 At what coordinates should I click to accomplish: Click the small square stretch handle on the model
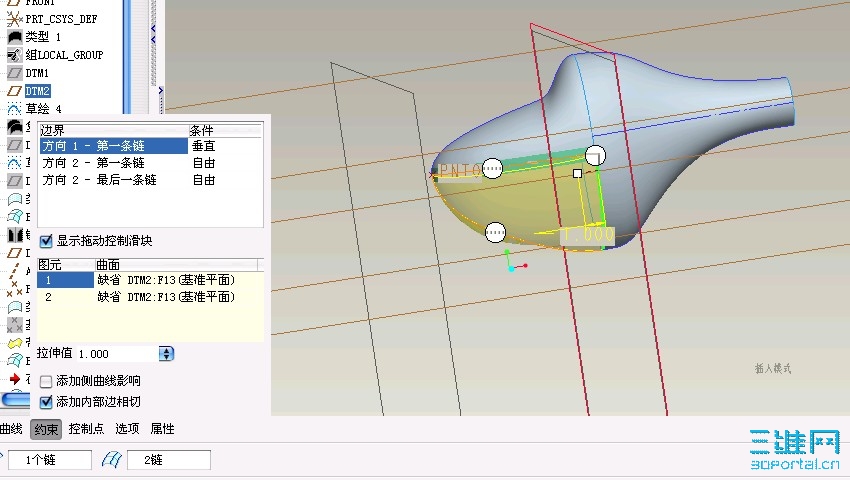577,174
